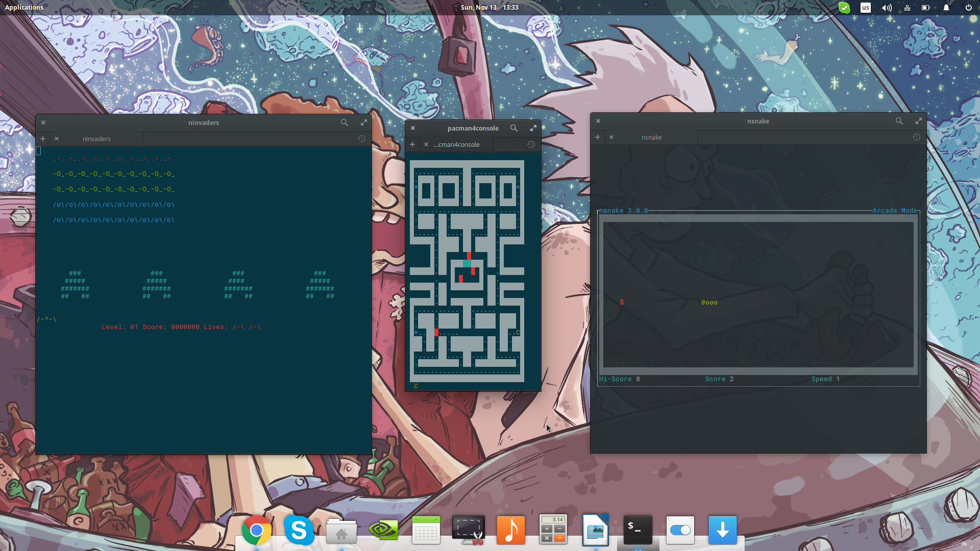The image size is (980, 551).
Task: Close the nsnake window
Action: (598, 121)
